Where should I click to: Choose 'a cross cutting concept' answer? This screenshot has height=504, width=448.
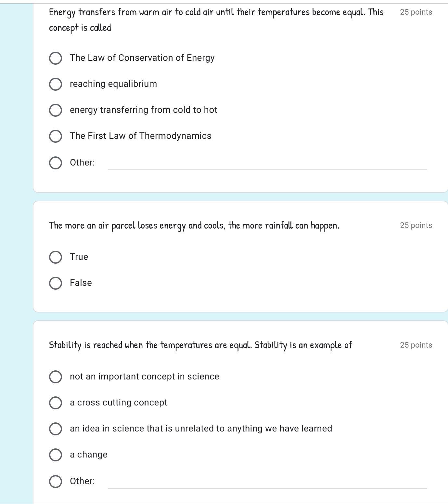(56, 403)
